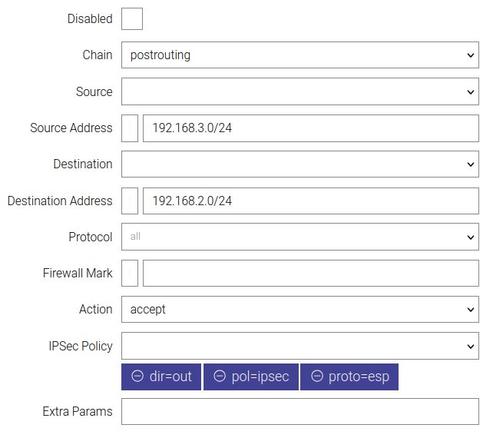Expand the IPSec Policy dropdown
This screenshot has height=448, width=493.
click(299, 347)
